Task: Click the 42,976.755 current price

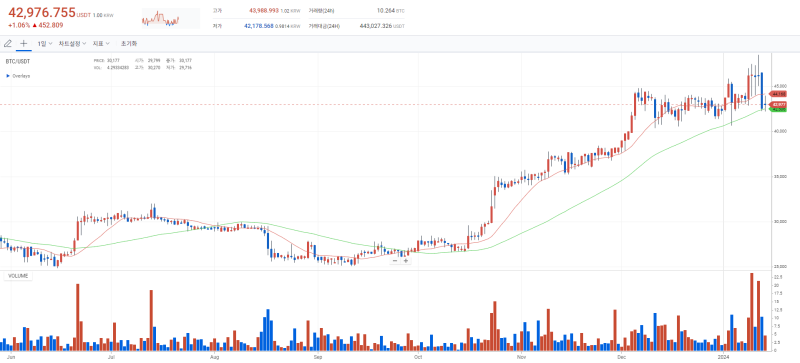Action: tap(42, 13)
